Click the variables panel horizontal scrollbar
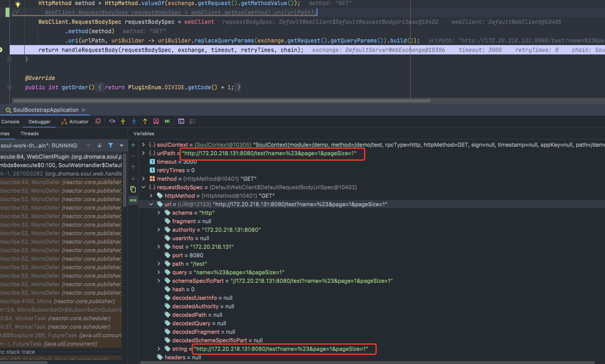This screenshot has height=364, width=605. (367, 362)
